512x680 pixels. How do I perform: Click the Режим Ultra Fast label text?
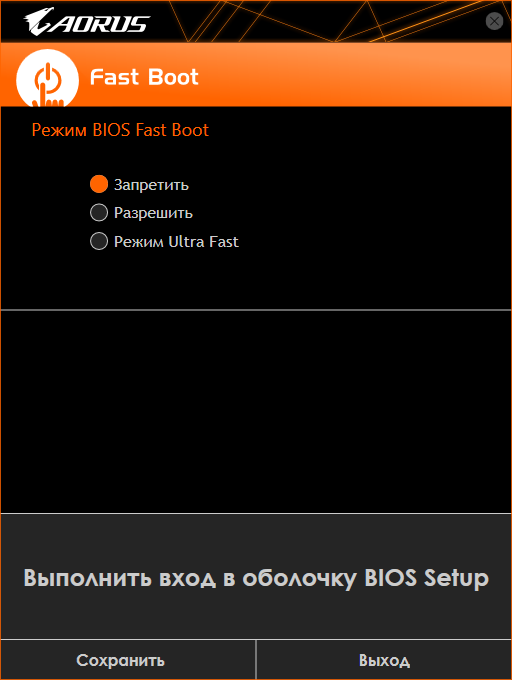point(176,242)
